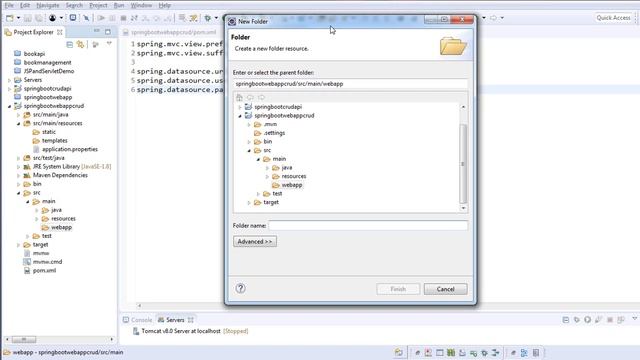Expand the target folder in dialog tree
Screen dimensions: 640x360
249,202
